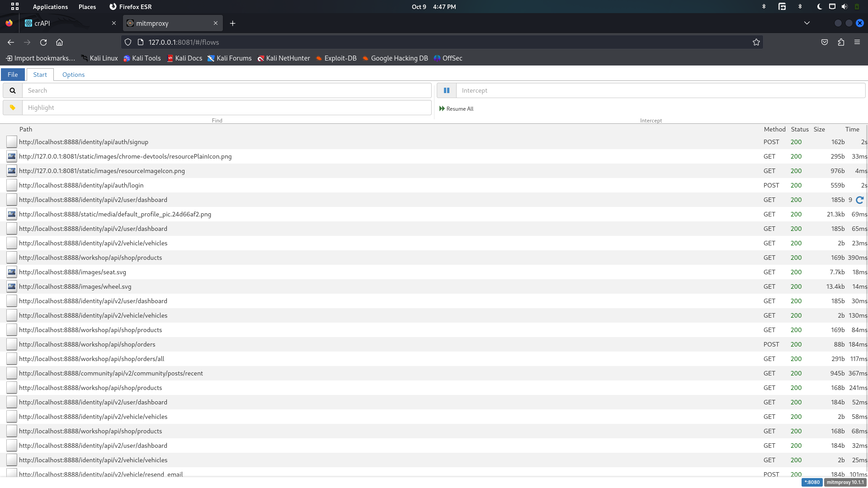Open Firefox extensions puzzle icon

pyautogui.click(x=841, y=42)
